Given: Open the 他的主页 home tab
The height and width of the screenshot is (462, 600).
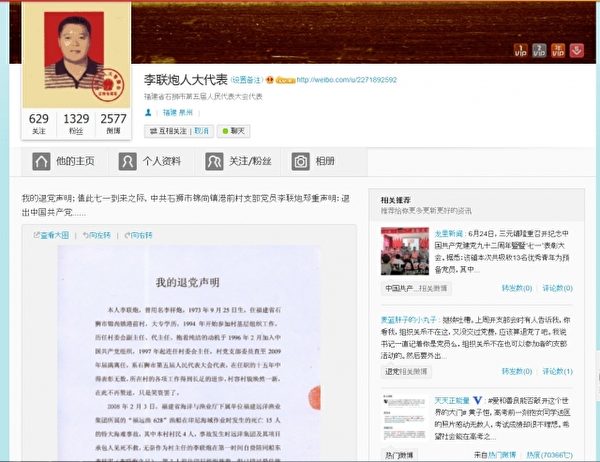Looking at the screenshot, I should click(x=64, y=161).
